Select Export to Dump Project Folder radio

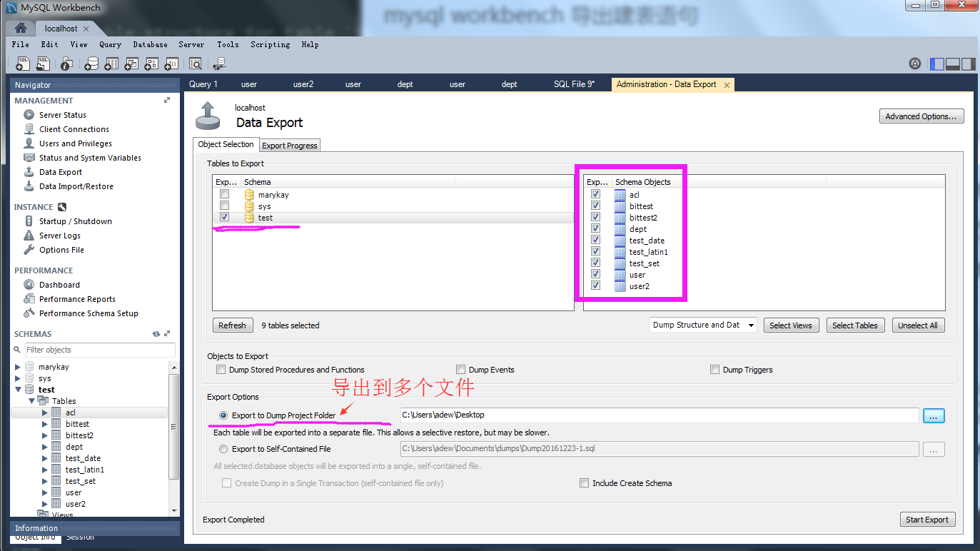pyautogui.click(x=224, y=415)
